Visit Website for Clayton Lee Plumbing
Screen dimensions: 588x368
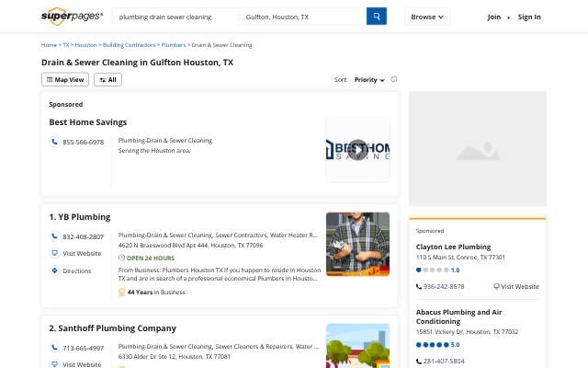520,286
